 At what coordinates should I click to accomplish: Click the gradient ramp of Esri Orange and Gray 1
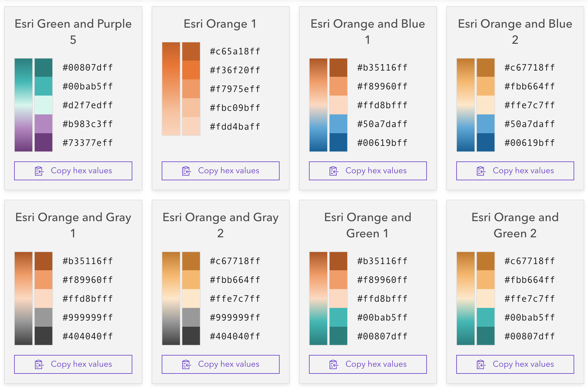click(24, 298)
